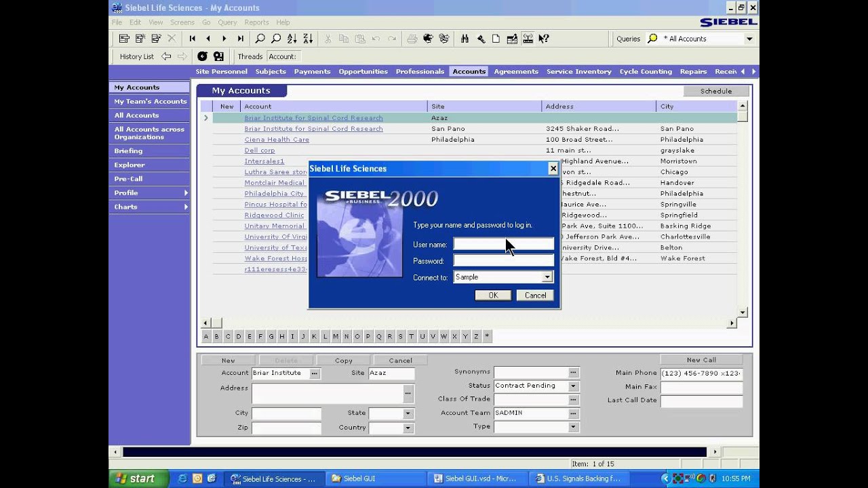Click OK in the login dialog
Image resolution: width=868 pixels, height=488 pixels.
click(493, 296)
